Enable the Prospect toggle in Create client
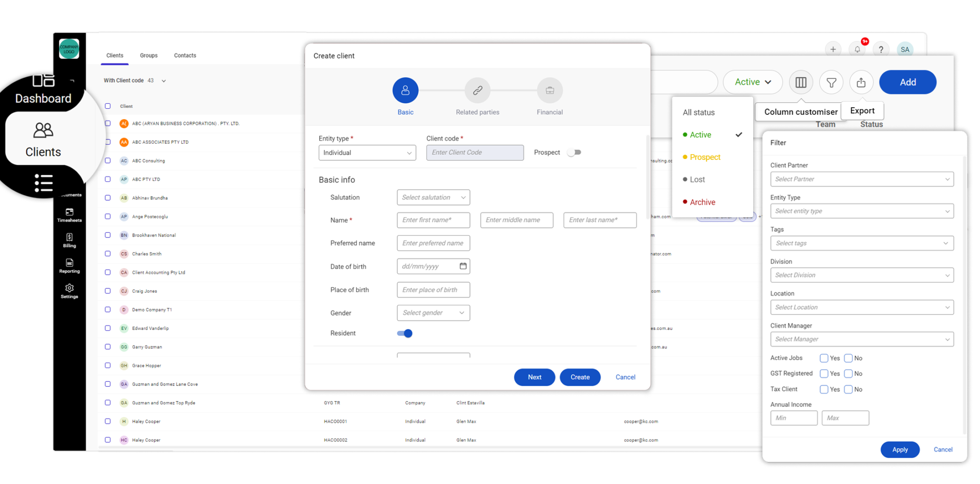The width and height of the screenshot is (980, 484). [x=574, y=152]
